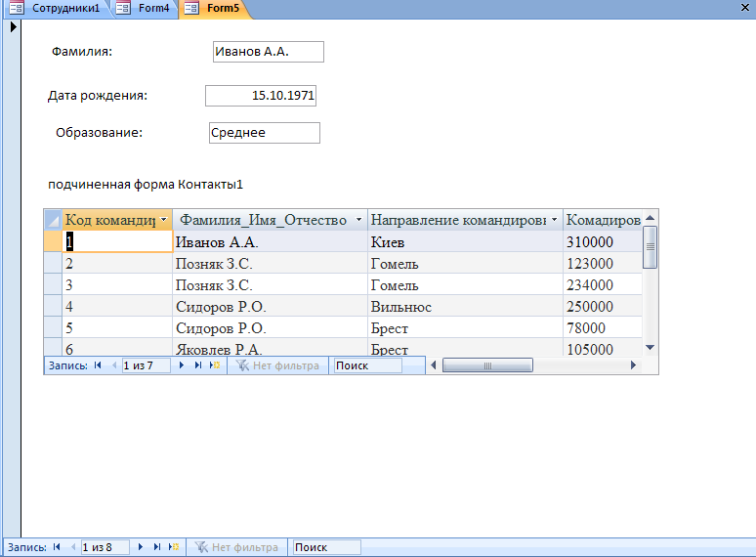The image size is (756, 557).
Task: Click Иванов А.А. in the subform grid
Action: [270, 241]
